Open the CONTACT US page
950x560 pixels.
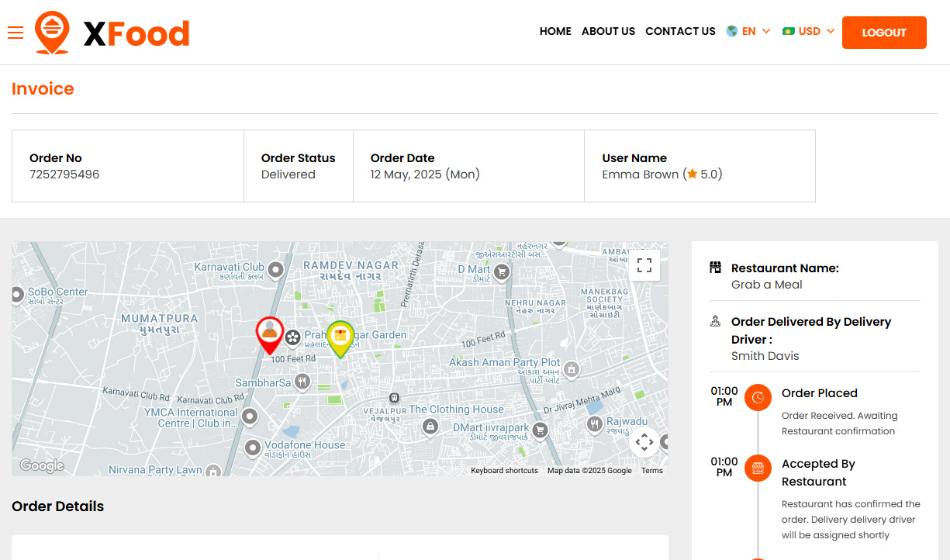point(680,32)
